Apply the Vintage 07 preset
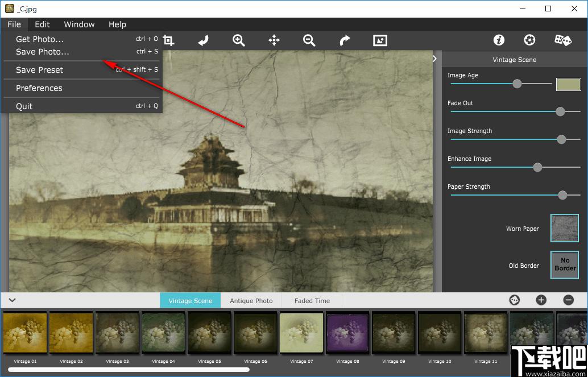 pyautogui.click(x=302, y=333)
